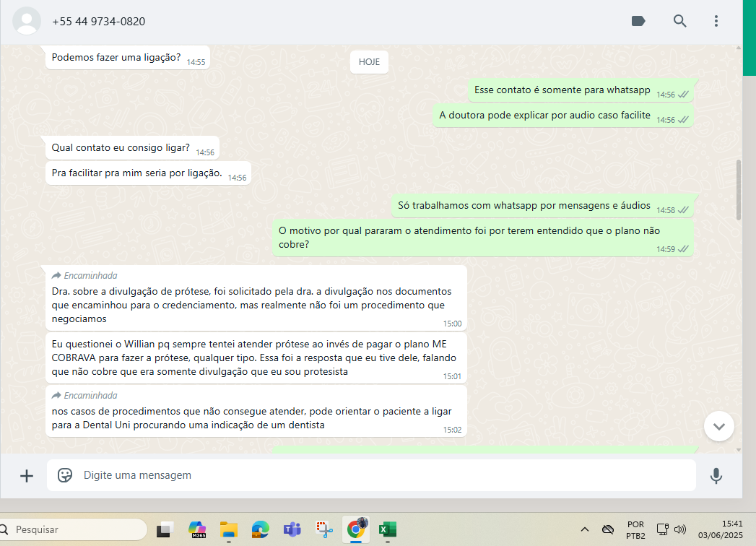Screen dimensions: 756x546
Task: Jump to latest messages with down chevron
Action: (719, 426)
